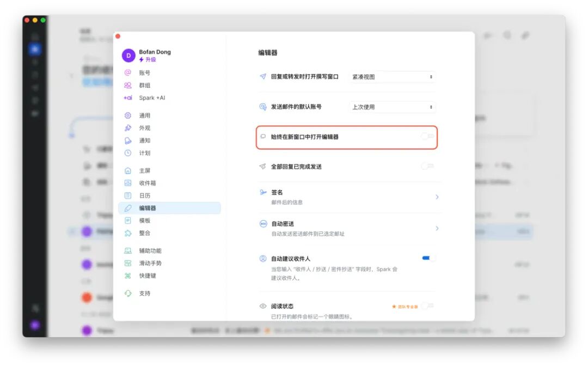The width and height of the screenshot is (588, 367).
Task: Click the 回复或转发时打开撰写窗口 label
Action: (x=304, y=76)
